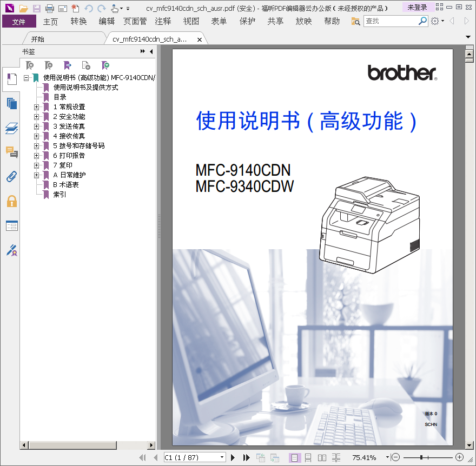This screenshot has width=476, height=466.
Task: Click the magnifier search icon
Action: 422,21
